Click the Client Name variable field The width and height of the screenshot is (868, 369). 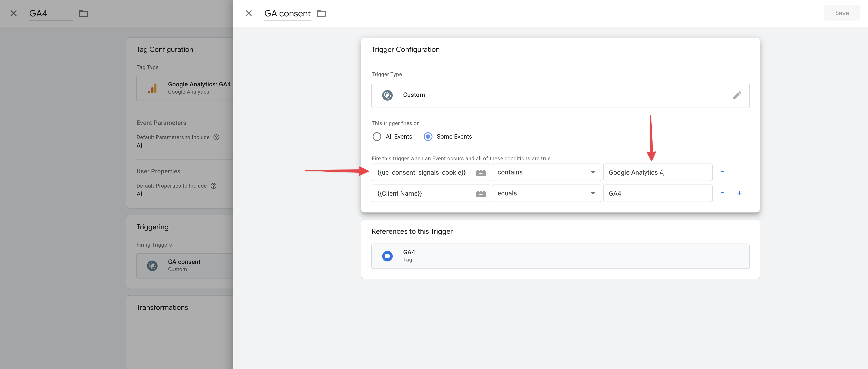(x=422, y=193)
